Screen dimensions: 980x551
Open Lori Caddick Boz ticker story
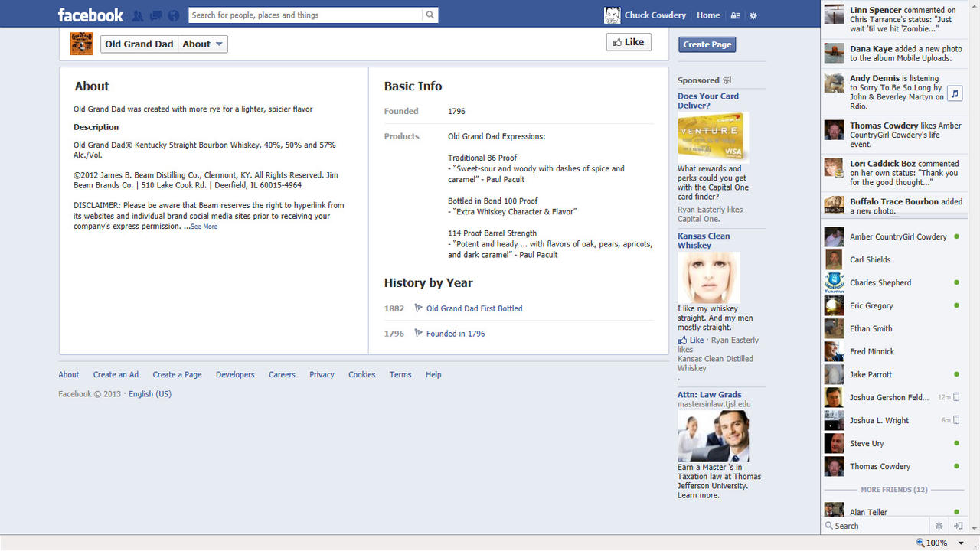coord(893,173)
